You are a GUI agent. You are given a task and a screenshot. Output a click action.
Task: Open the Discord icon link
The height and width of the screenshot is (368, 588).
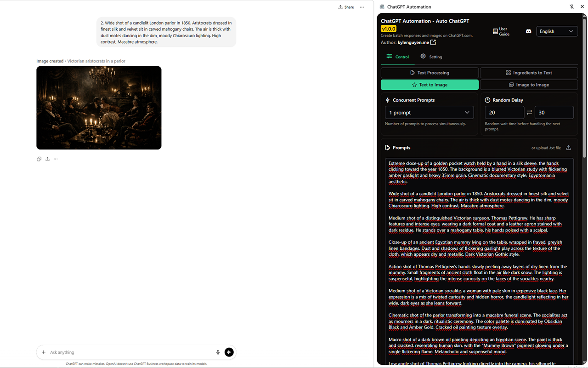tap(528, 31)
